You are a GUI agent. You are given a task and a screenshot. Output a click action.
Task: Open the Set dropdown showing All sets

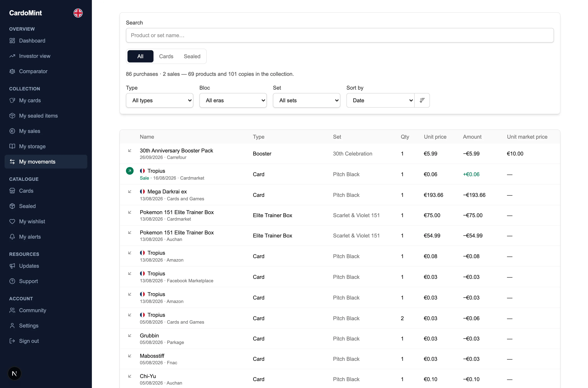tap(306, 100)
